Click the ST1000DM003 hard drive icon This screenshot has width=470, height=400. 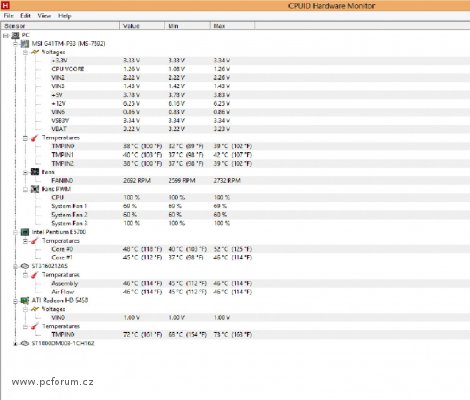coord(25,343)
